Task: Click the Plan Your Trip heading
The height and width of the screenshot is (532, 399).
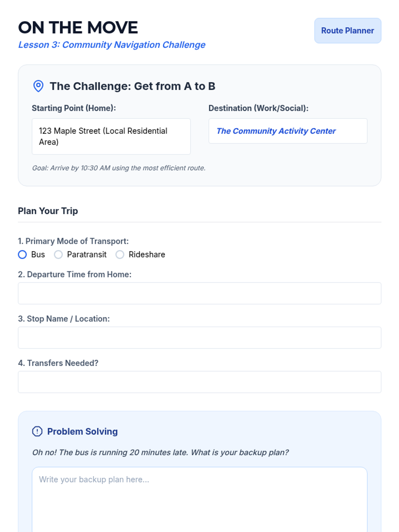Action: click(x=48, y=211)
